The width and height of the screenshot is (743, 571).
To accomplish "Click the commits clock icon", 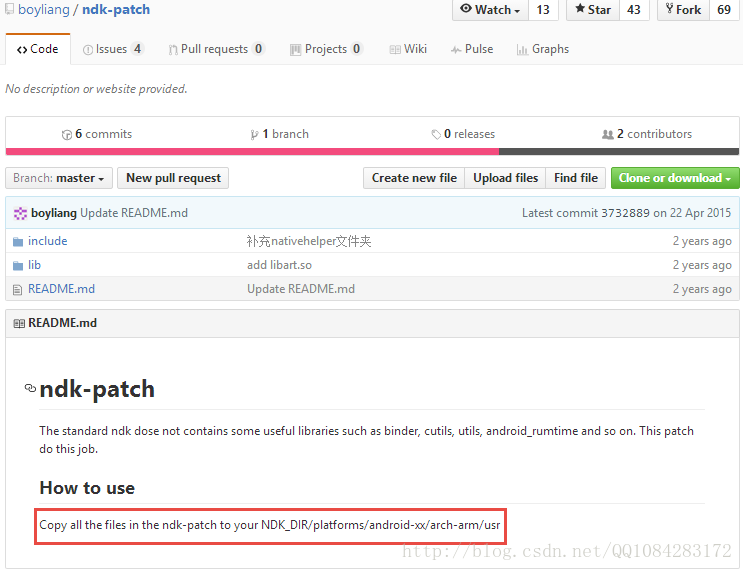I will tap(67, 135).
